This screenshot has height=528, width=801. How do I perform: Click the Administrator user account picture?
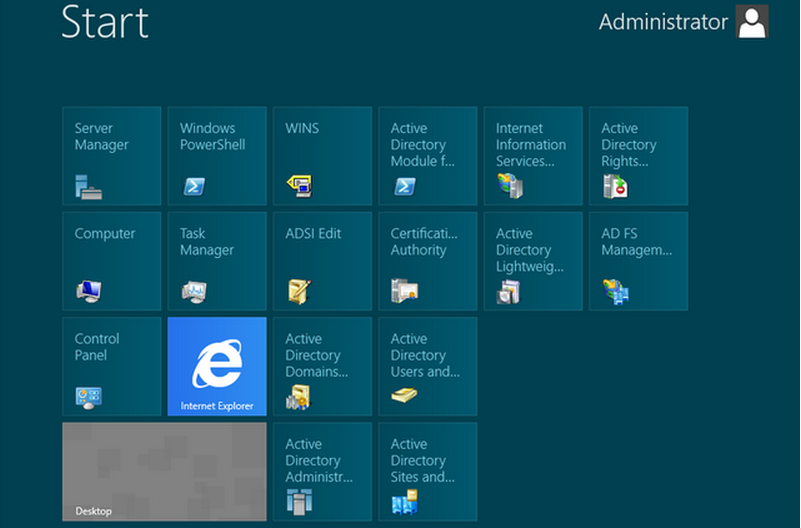point(751,22)
